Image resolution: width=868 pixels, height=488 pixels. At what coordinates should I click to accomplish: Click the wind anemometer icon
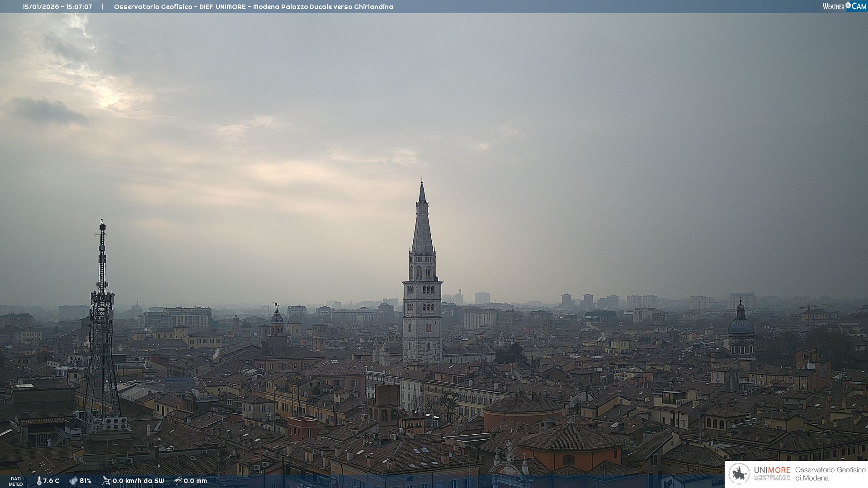pos(106,481)
